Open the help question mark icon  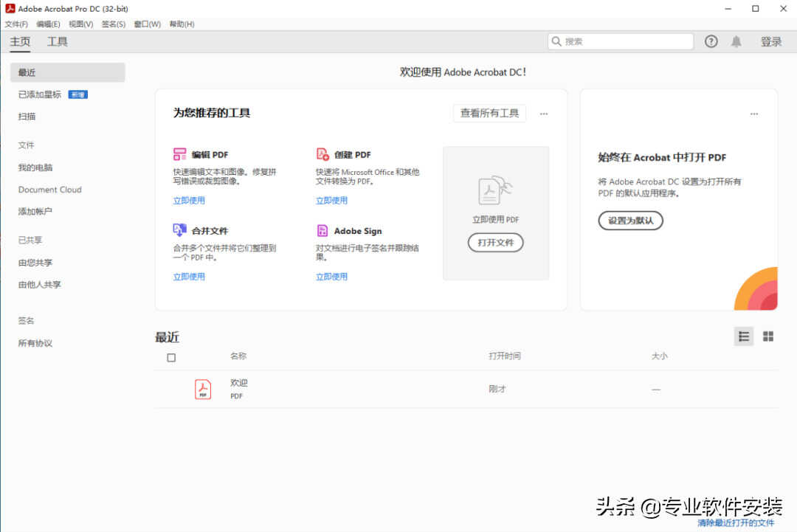[711, 41]
